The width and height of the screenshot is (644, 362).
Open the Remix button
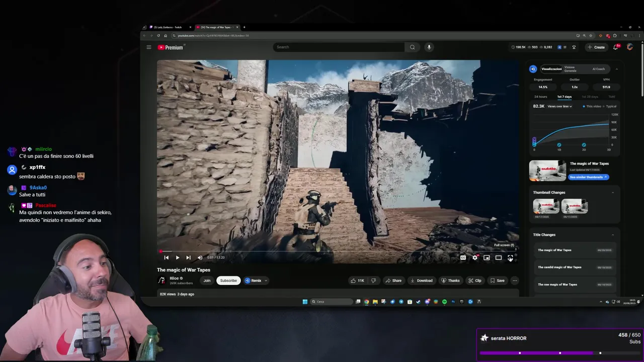click(253, 281)
